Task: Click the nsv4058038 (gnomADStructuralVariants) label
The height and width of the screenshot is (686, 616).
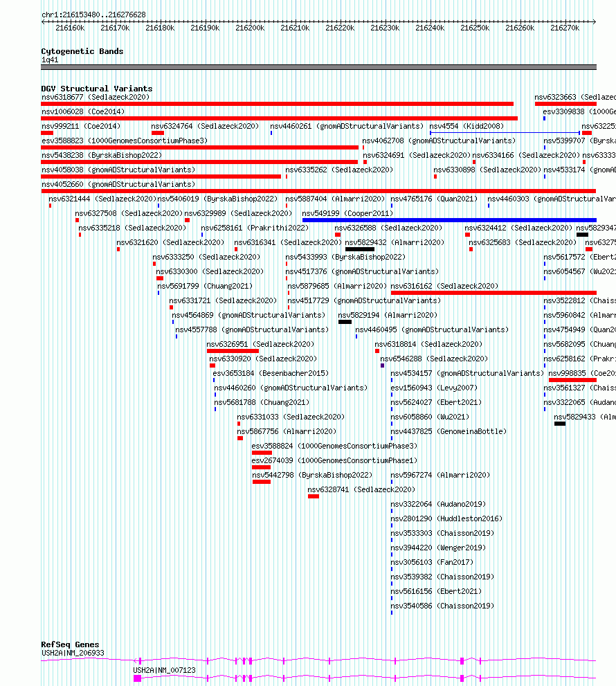Action: pos(118,170)
